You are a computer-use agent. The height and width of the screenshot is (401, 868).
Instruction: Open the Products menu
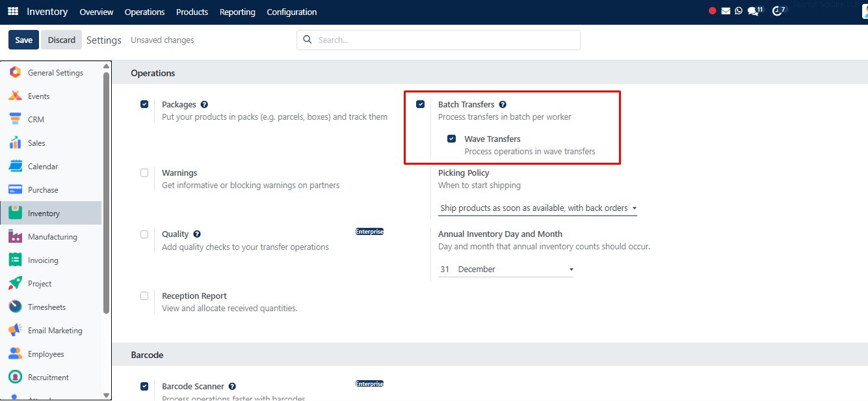(192, 12)
